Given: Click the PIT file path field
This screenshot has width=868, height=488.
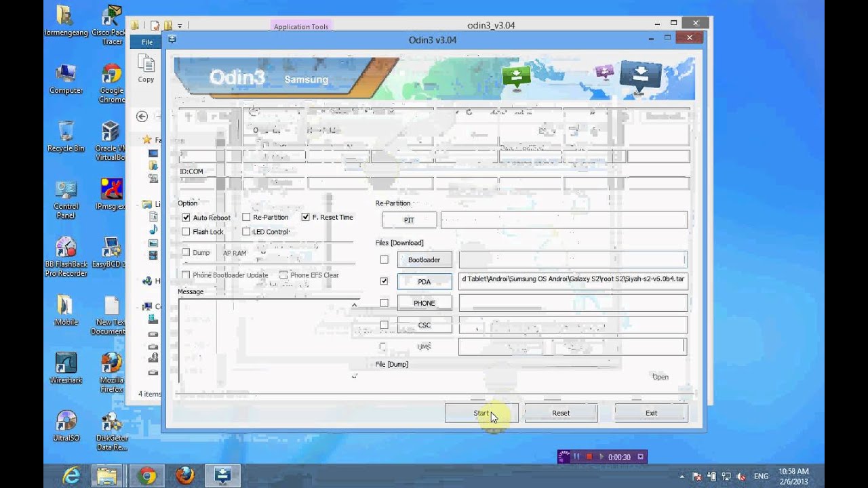Looking at the screenshot, I should (x=564, y=220).
